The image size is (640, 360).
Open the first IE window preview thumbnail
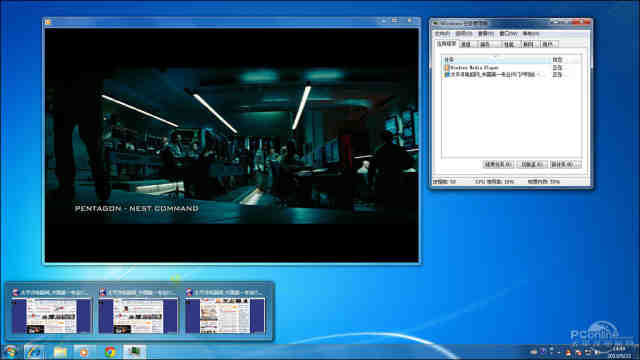click(51, 311)
